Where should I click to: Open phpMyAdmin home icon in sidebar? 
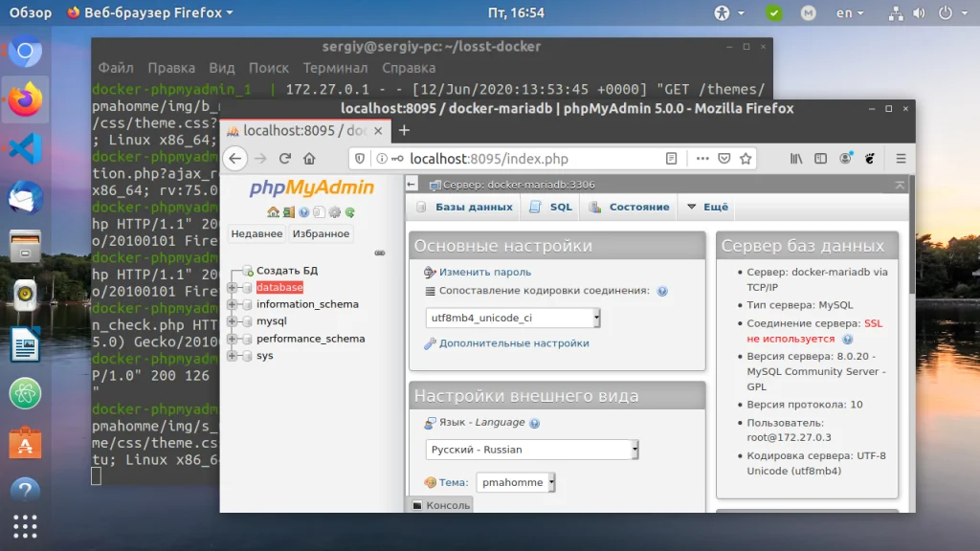coord(273,212)
